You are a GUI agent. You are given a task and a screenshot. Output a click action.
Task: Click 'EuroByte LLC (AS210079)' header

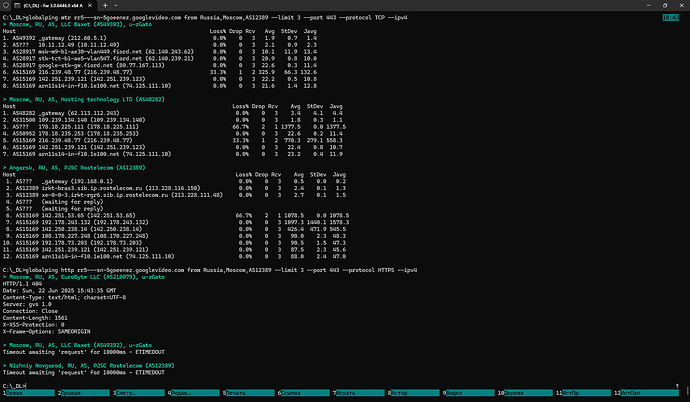[84, 277]
